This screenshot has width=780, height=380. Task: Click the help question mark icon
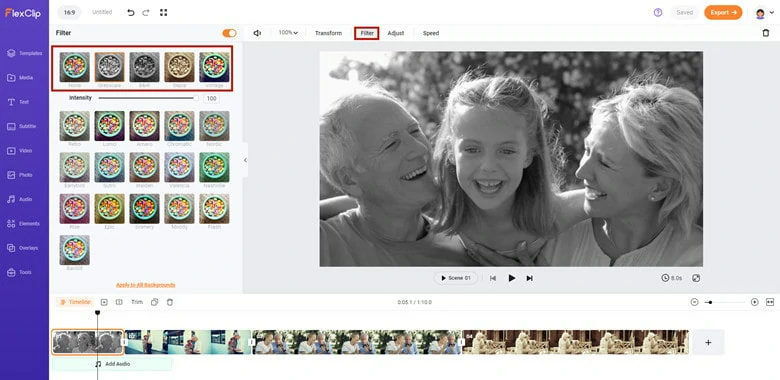click(658, 12)
